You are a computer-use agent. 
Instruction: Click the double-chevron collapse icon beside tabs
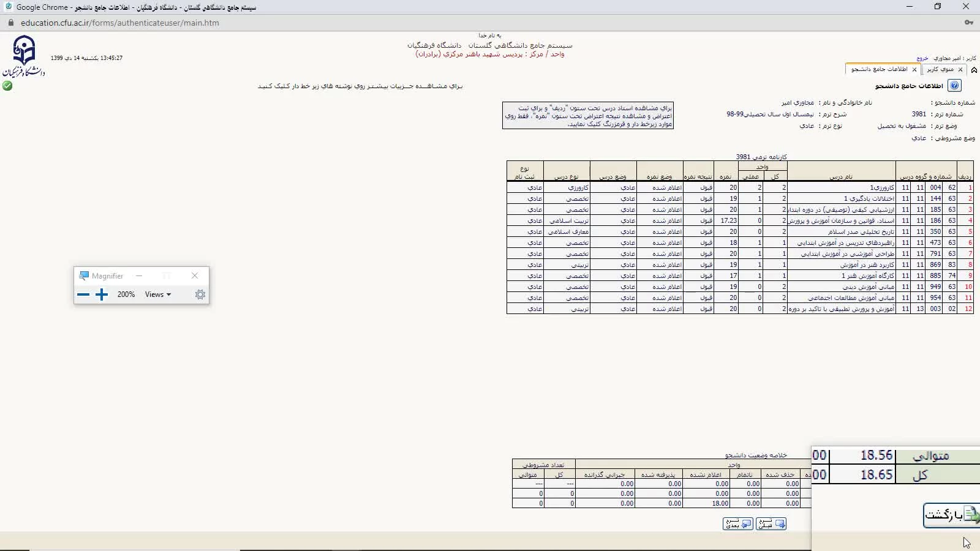point(974,70)
